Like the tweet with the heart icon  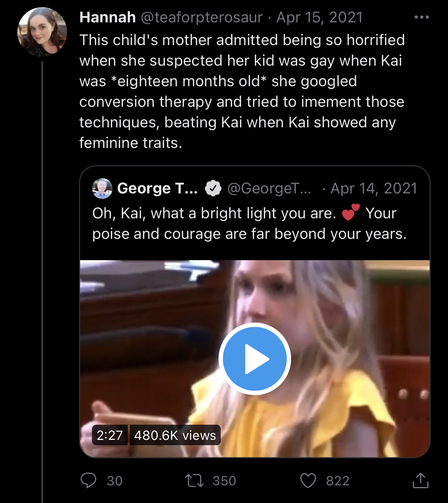pyautogui.click(x=308, y=481)
